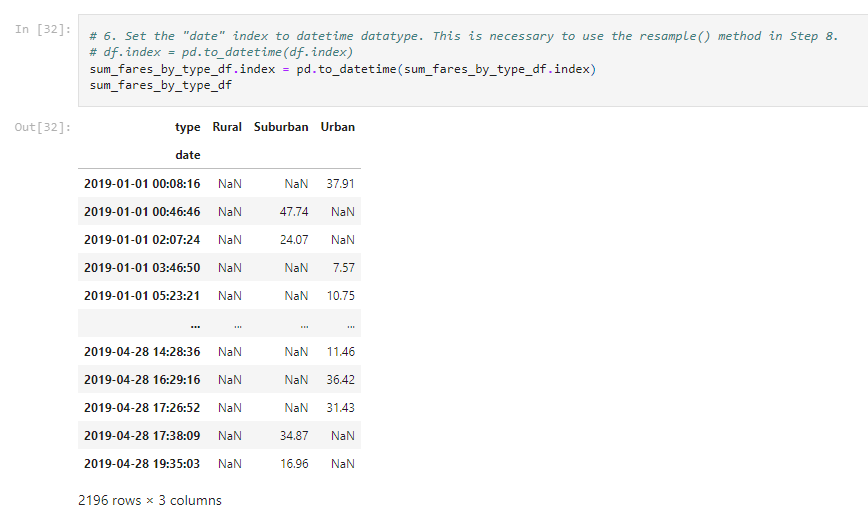The width and height of the screenshot is (868, 521).
Task: Click the Urban value 7.57
Action: point(344,267)
